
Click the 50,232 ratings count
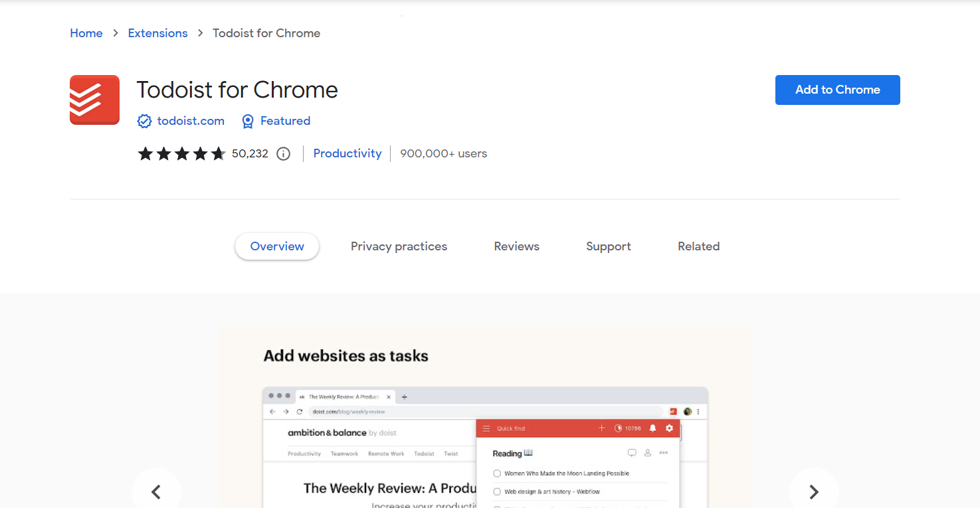250,154
